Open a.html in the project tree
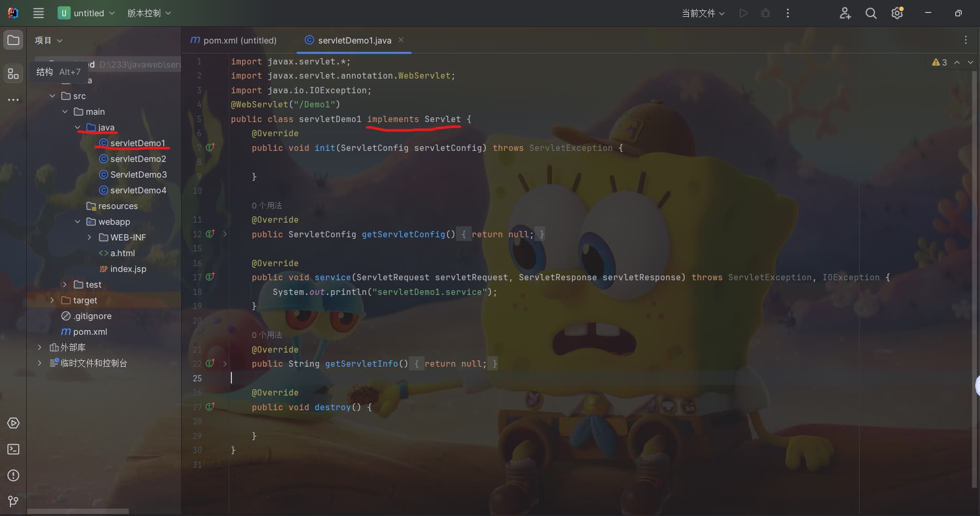Image resolution: width=980 pixels, height=516 pixels. pyautogui.click(x=117, y=253)
